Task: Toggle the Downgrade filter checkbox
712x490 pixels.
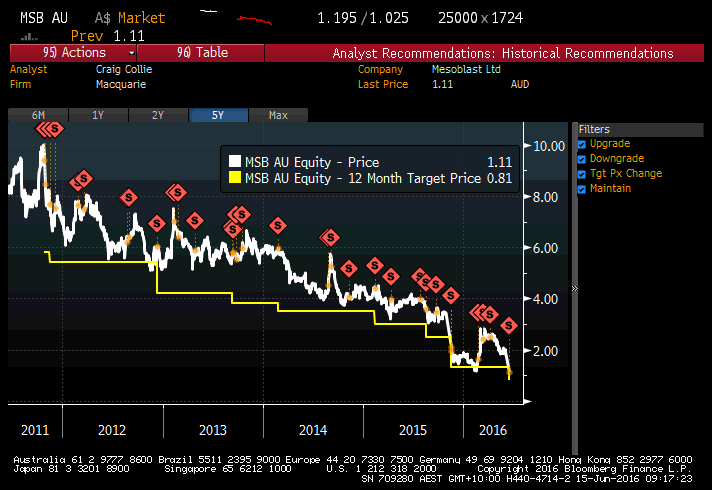Action: (582, 159)
